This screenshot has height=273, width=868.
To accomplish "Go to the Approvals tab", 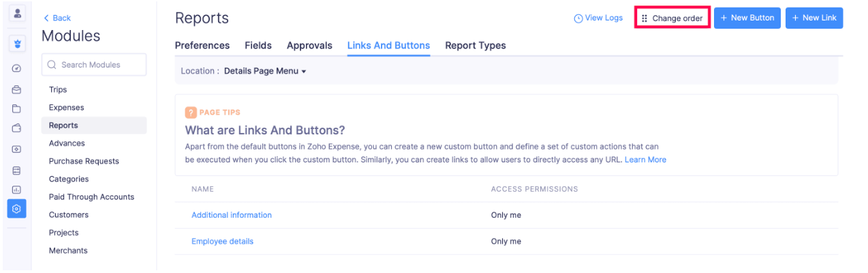I will point(309,46).
